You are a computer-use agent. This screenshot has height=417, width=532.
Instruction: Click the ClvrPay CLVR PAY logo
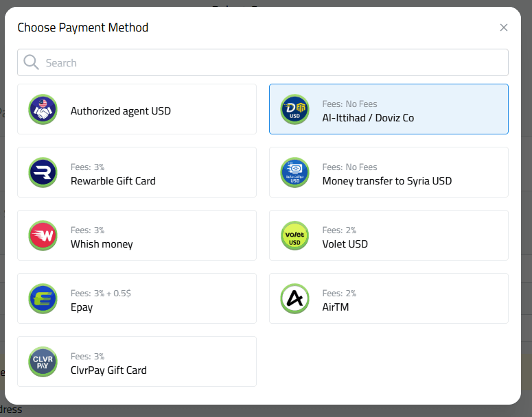point(43,361)
